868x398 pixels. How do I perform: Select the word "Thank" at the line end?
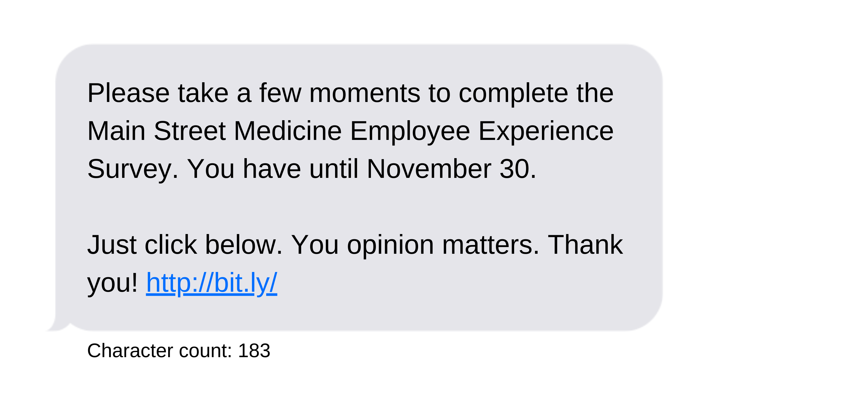coord(585,244)
